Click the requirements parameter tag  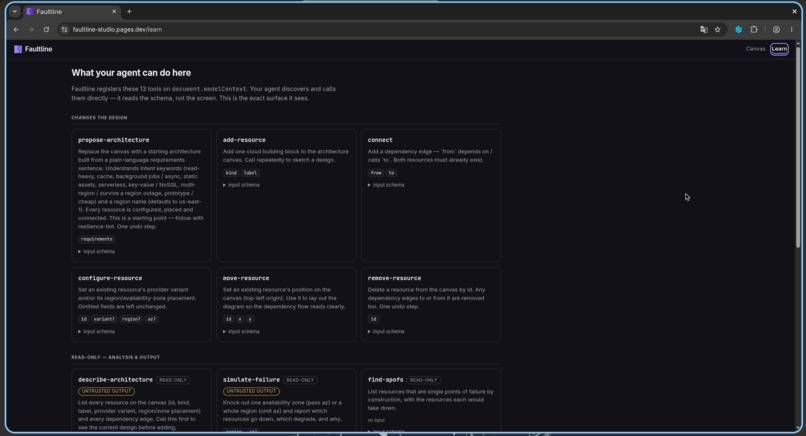(x=97, y=239)
